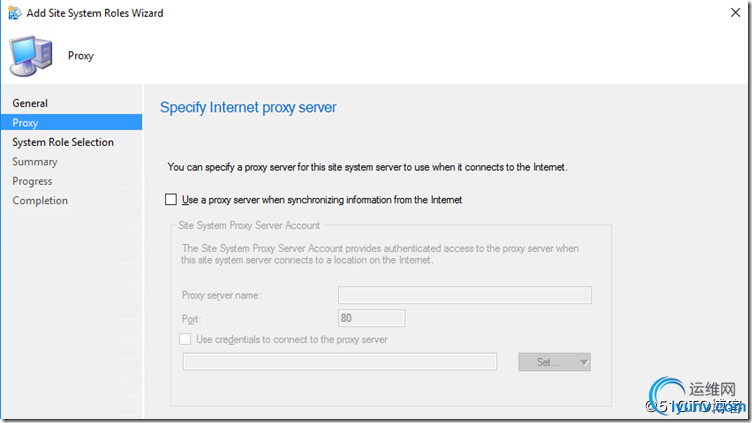Open the Set... dropdown button
The width and height of the screenshot is (752, 423).
coord(554,362)
